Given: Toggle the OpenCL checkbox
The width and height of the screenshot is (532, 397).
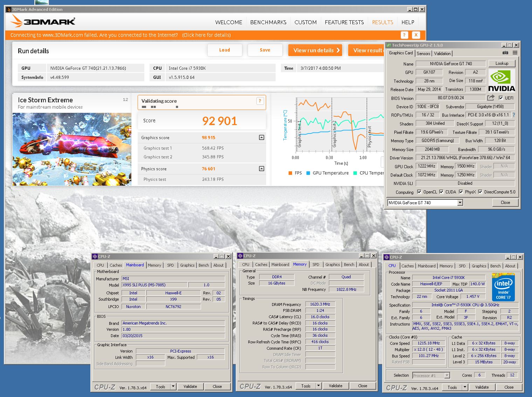Looking at the screenshot, I should point(419,192).
